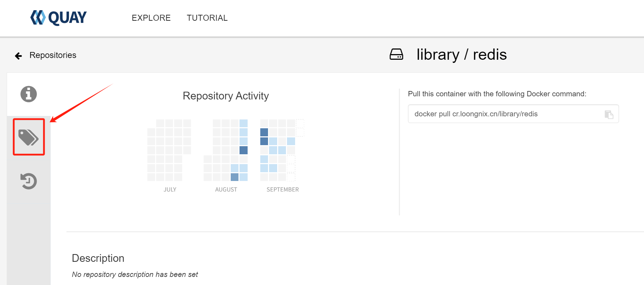Open the Tag History clock icon

[28, 181]
